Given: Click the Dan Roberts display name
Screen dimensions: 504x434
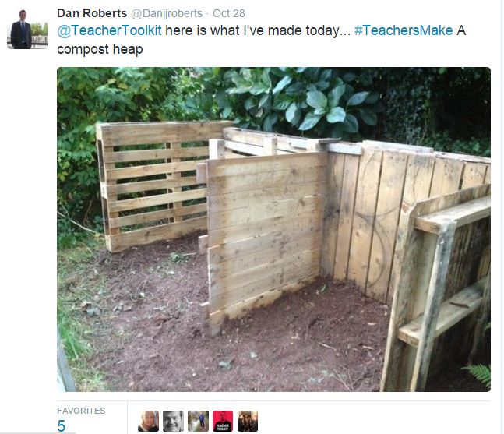Looking at the screenshot, I should [x=92, y=13].
